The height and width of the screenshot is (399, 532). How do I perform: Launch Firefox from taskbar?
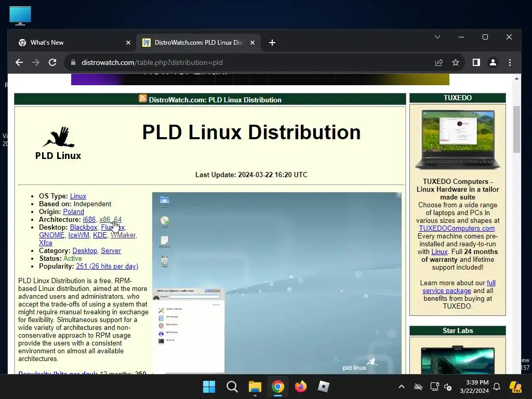tap(301, 387)
